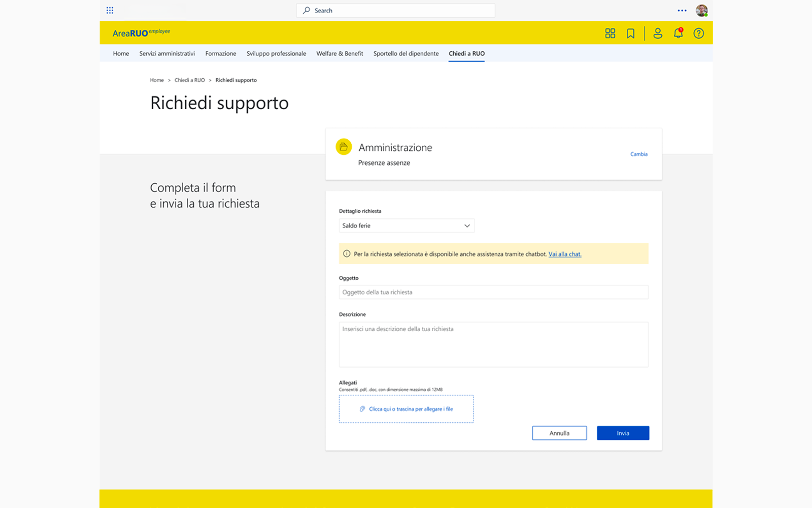Viewport: 812px width, 508px height.
Task: Open Welfare & Benefit menu
Action: click(x=340, y=53)
